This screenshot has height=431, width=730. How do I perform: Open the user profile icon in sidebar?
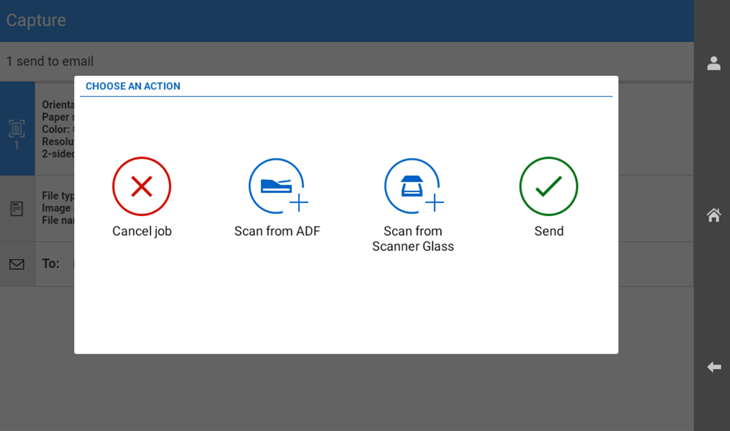(713, 63)
